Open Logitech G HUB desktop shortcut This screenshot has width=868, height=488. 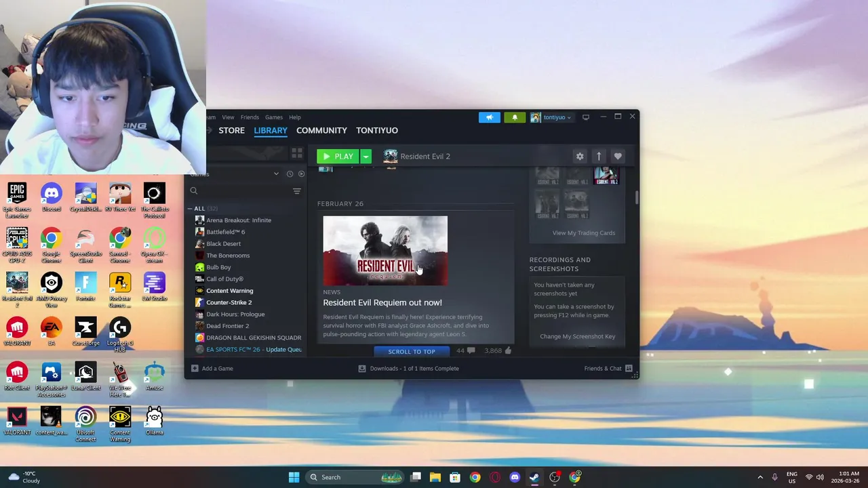(120, 335)
